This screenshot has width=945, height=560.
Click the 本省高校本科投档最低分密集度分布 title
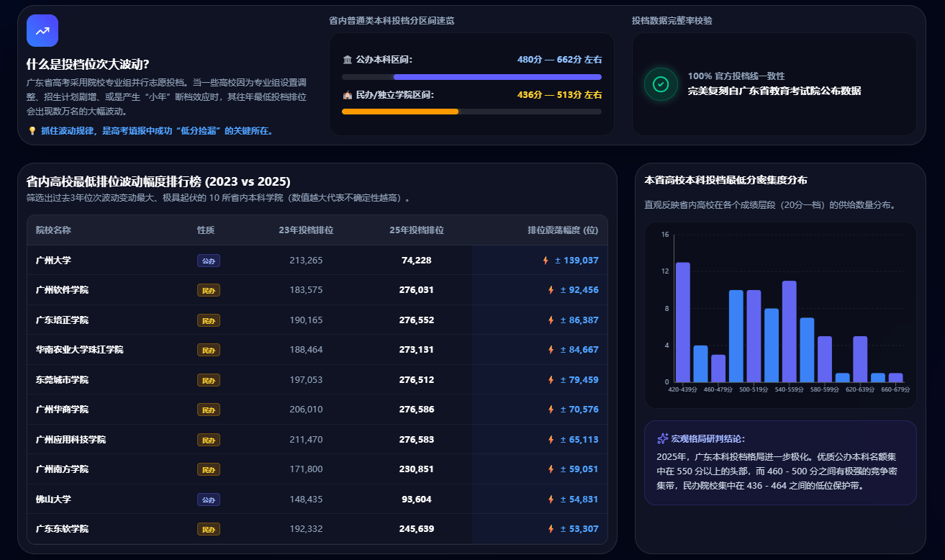coord(725,180)
